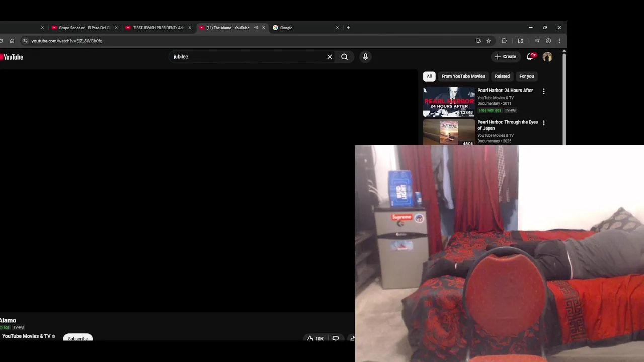Click the search magnifier button
This screenshot has height=362, width=644.
point(345,57)
